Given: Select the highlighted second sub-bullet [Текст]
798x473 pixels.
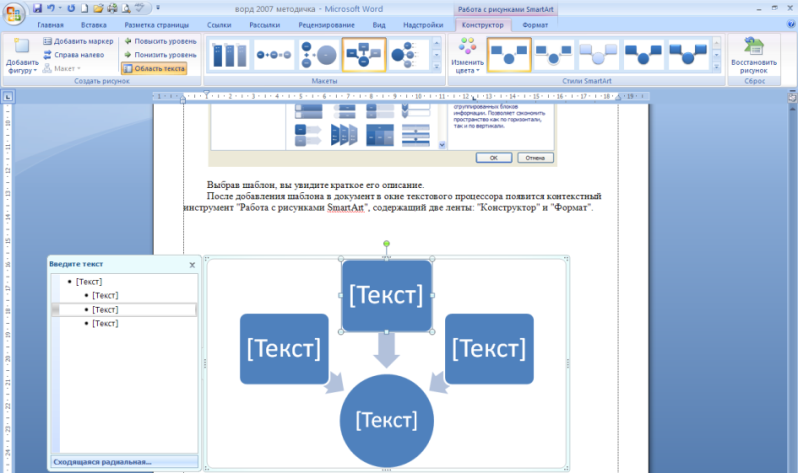Looking at the screenshot, I should 105,310.
